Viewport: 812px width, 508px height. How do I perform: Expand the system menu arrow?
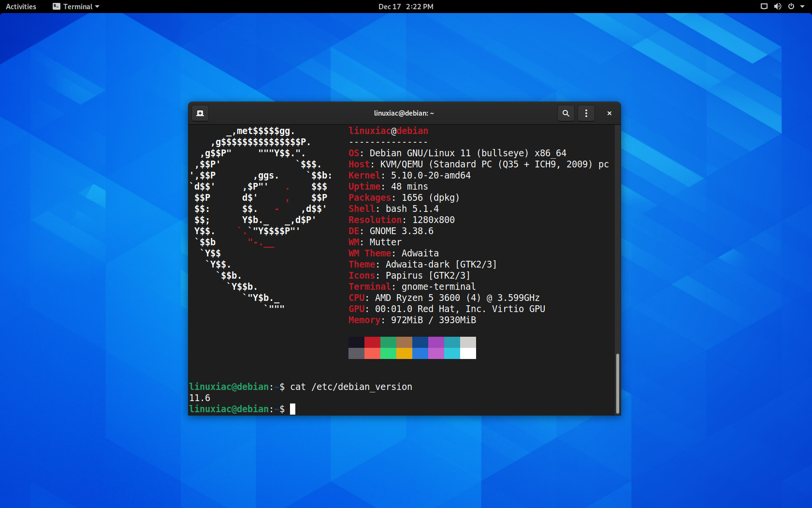[x=802, y=6]
